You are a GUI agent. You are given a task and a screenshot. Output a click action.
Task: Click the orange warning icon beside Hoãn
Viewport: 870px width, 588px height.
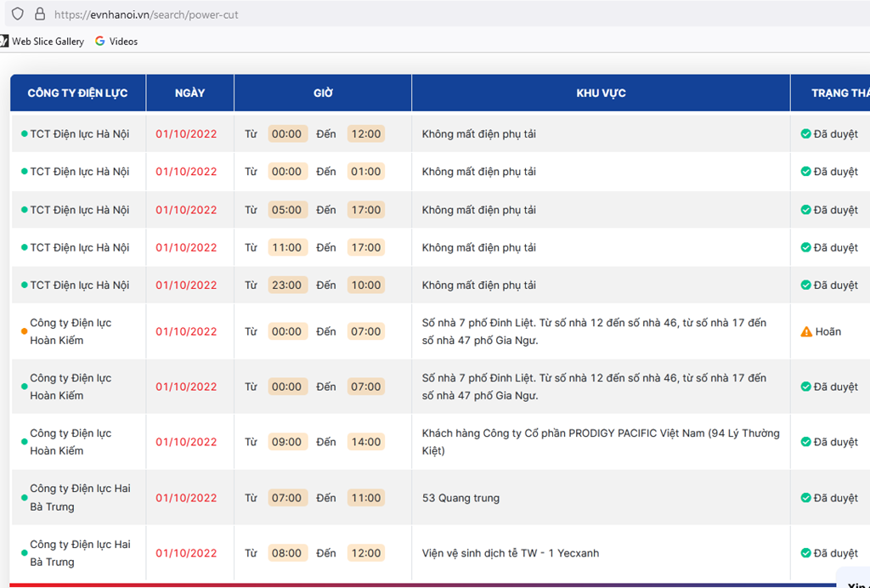[x=806, y=331]
